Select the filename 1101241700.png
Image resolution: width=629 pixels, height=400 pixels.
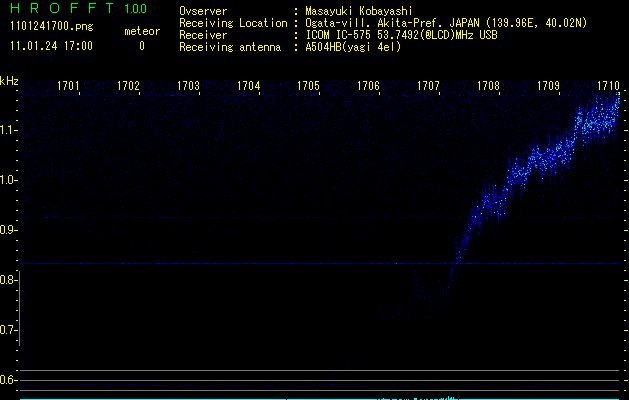pos(51,27)
